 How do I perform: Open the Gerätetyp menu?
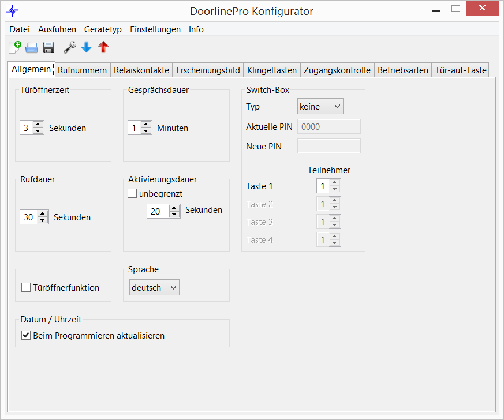(x=103, y=29)
